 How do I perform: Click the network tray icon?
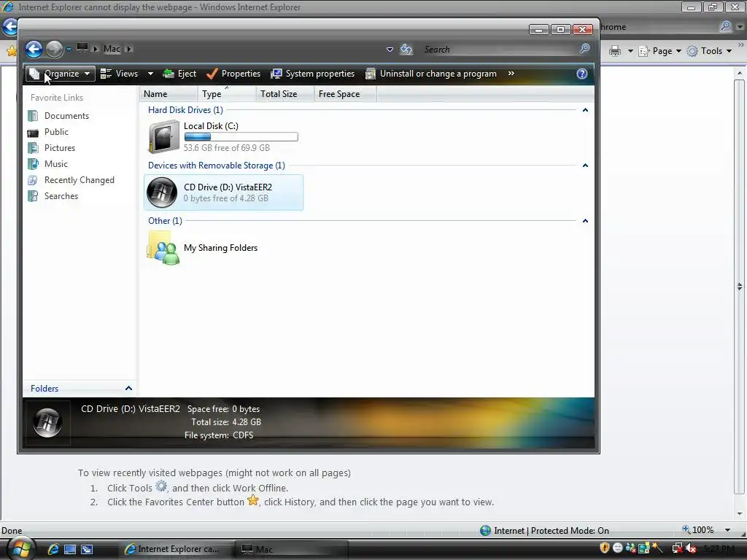click(678, 548)
